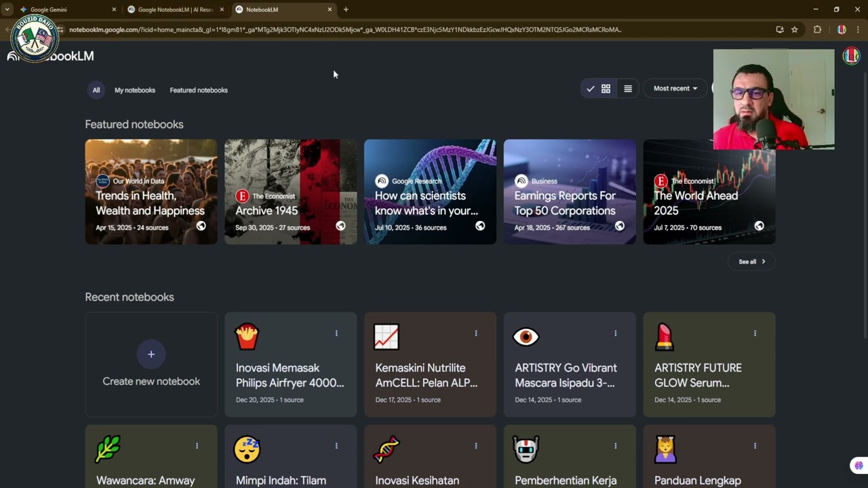Image resolution: width=868 pixels, height=488 pixels.
Task: Open the Google account avatar in NotebookLM
Action: [851, 56]
